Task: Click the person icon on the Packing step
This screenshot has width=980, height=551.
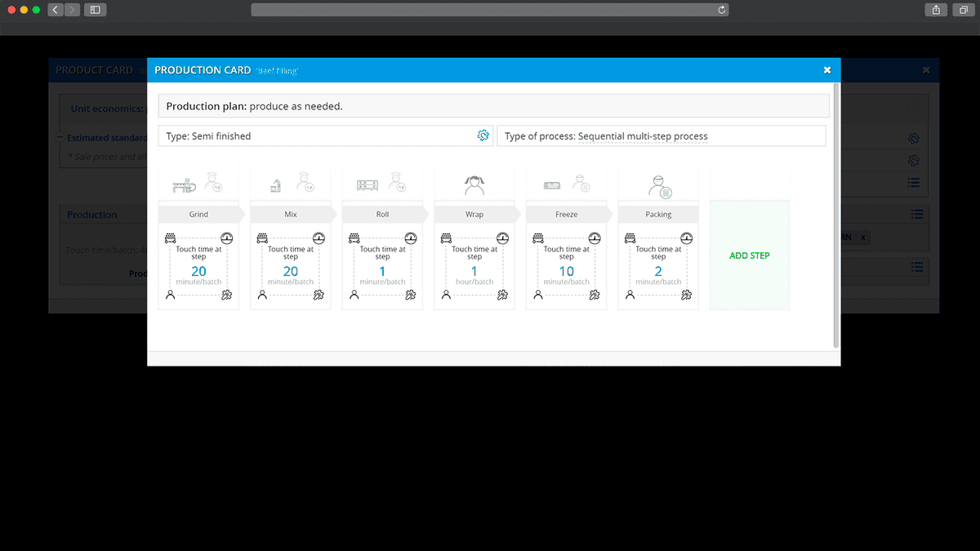Action: pos(630,295)
